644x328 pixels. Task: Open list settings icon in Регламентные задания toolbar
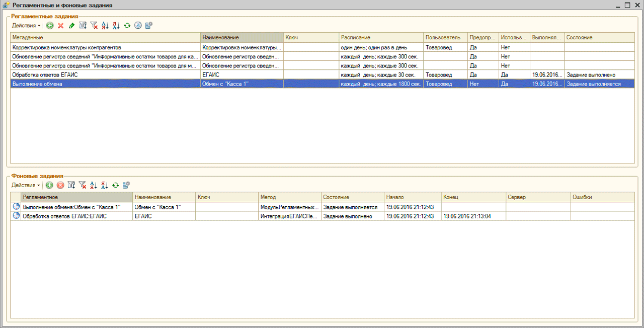149,25
